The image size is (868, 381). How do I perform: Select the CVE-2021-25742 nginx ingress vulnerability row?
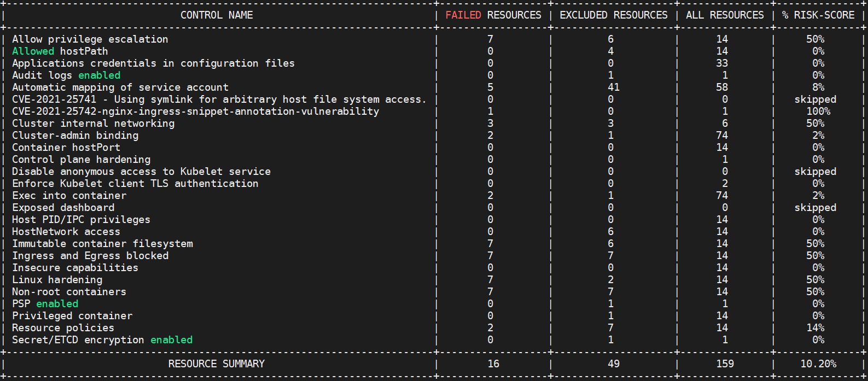tap(195, 112)
